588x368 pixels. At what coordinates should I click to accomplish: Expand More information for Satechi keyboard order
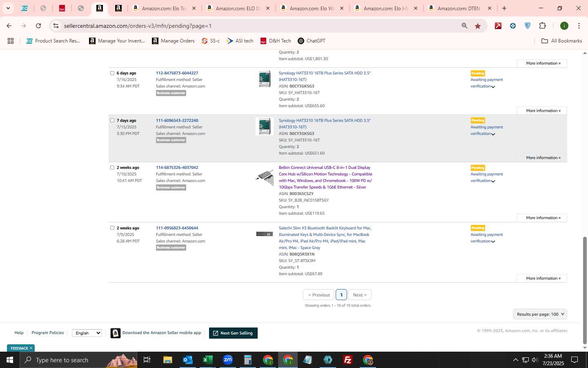click(542, 278)
